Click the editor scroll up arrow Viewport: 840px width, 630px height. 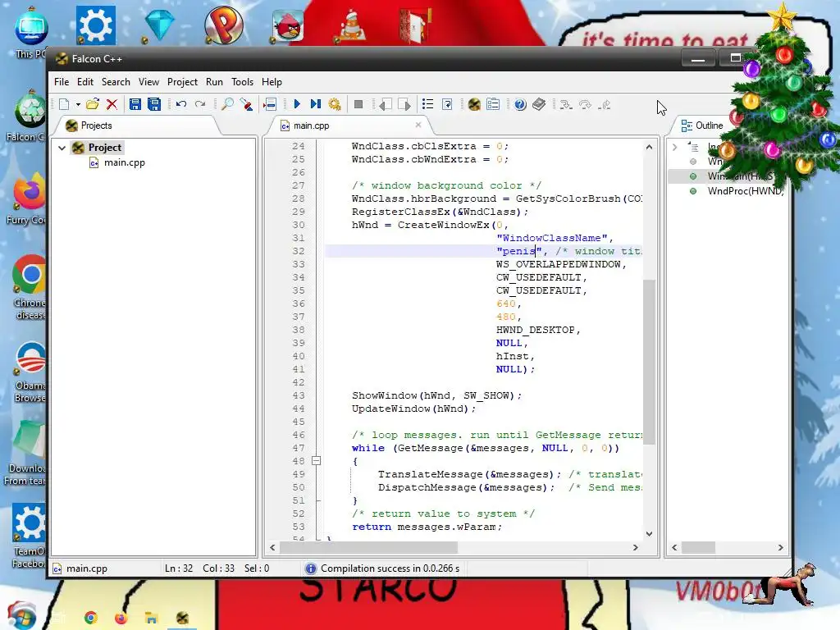tap(650, 147)
